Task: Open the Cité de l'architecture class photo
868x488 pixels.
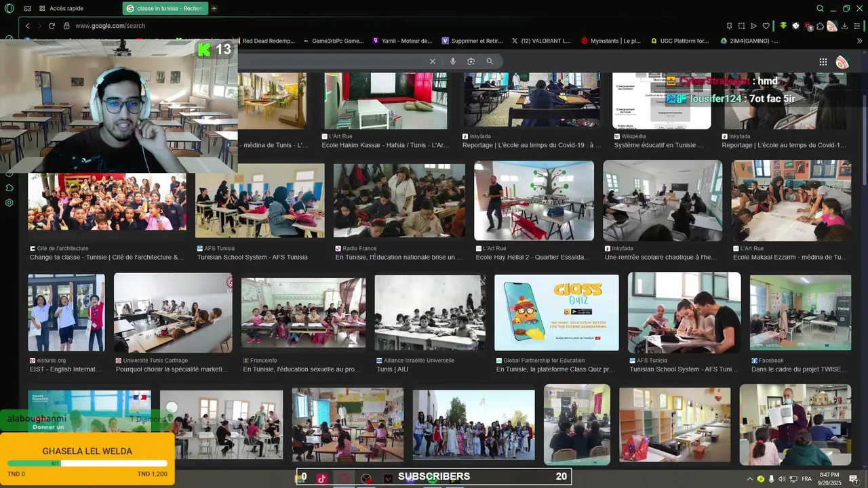Action: pos(107,201)
